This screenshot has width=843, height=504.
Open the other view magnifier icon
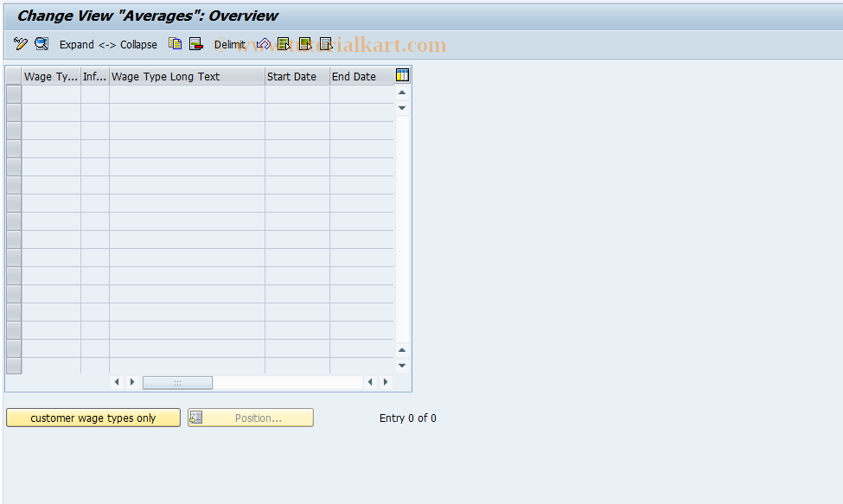tap(42, 44)
